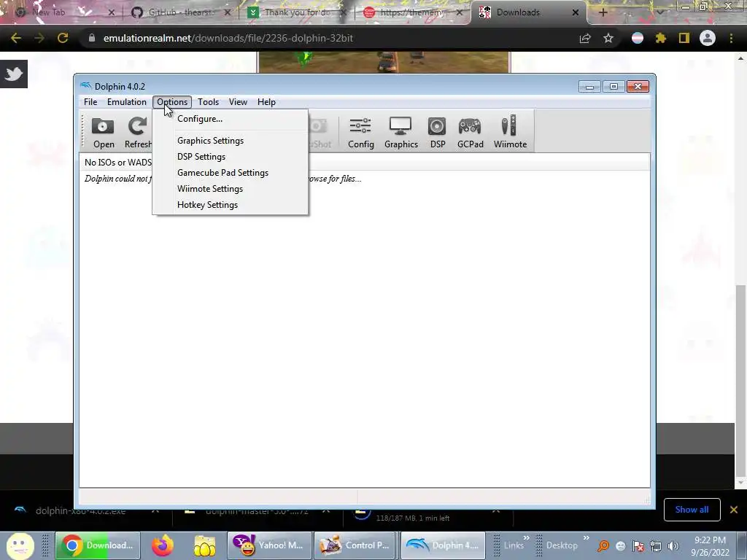Click the Twitter bird icon on webpage

click(13, 74)
